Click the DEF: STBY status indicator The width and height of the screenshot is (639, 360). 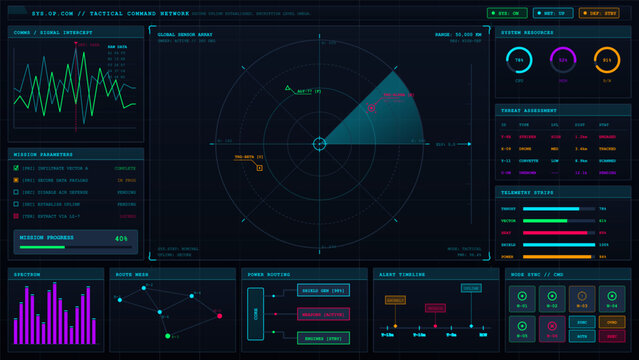point(599,13)
